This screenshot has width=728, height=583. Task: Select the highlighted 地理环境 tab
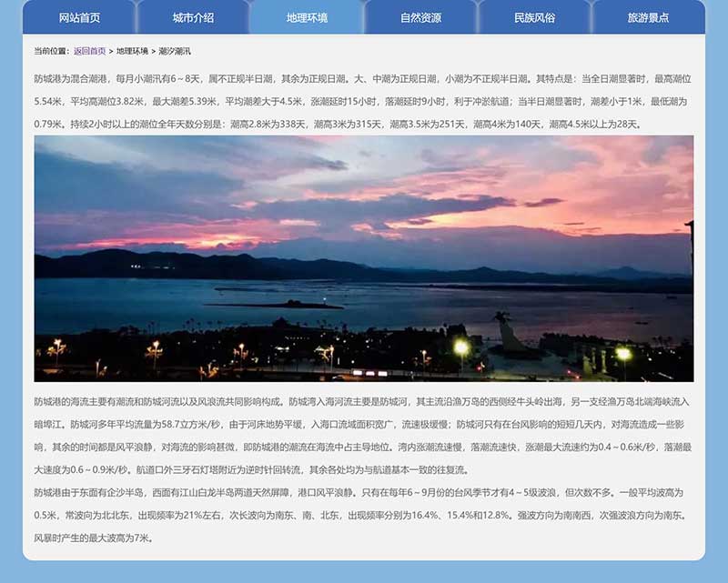coord(307,17)
